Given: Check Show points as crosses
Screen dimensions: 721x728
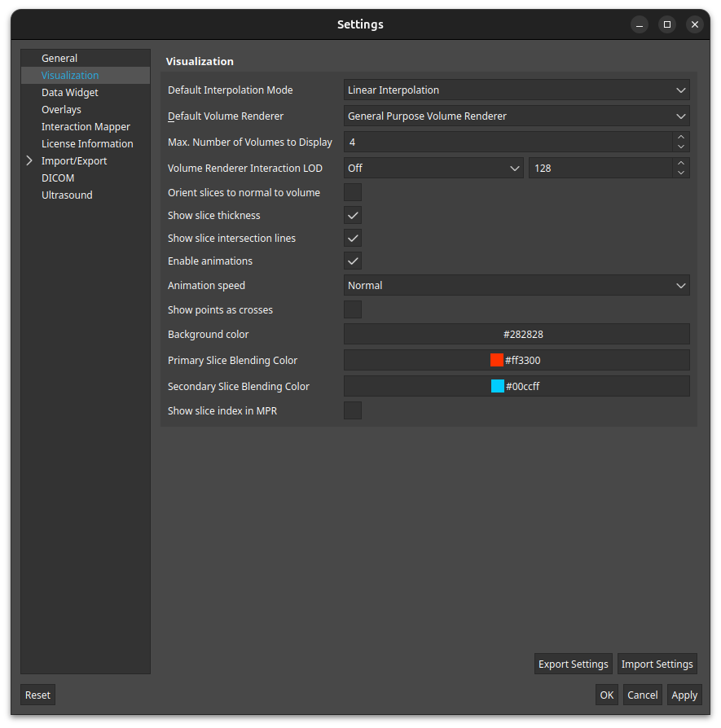Looking at the screenshot, I should click(353, 309).
